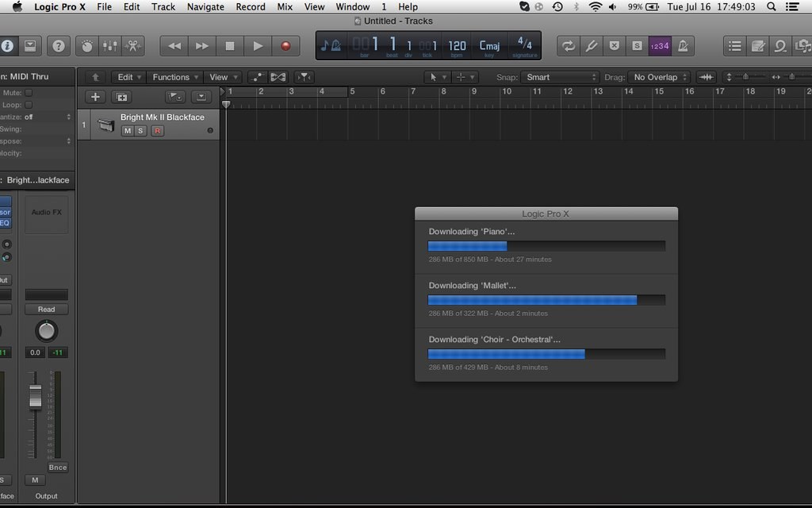Click the Bnce button on Output strip
The width and height of the screenshot is (812, 508).
click(x=57, y=467)
